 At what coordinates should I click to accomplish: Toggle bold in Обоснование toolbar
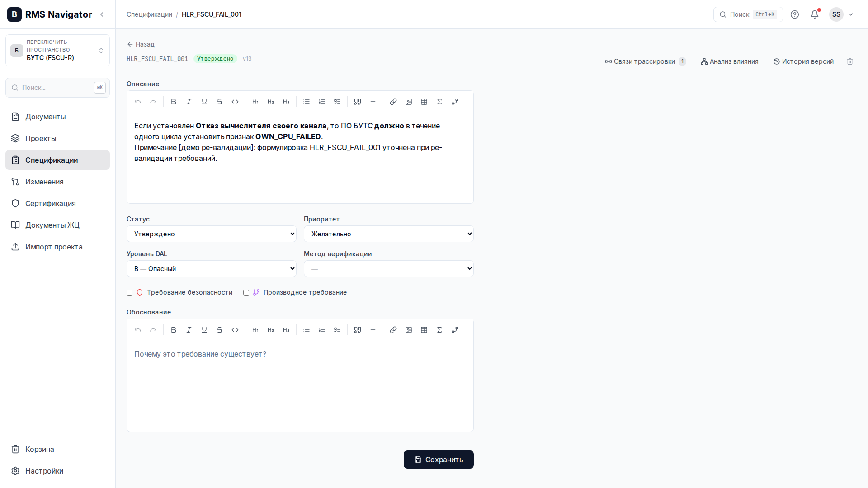point(174,330)
